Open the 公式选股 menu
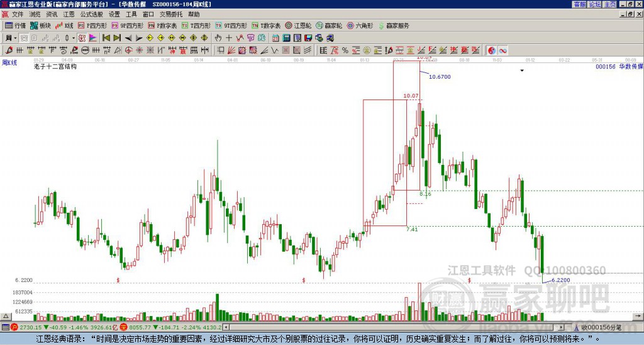The width and height of the screenshot is (644, 345). coord(92,14)
